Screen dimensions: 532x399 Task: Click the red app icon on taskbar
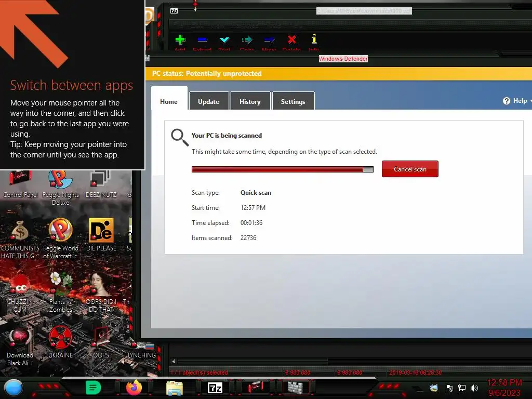[256, 387]
